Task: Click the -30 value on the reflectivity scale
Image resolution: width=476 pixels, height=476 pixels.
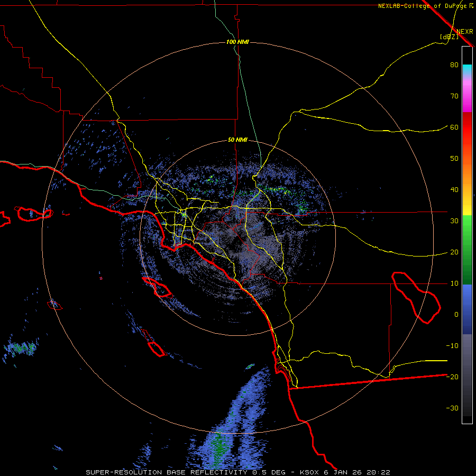Action: point(452,408)
